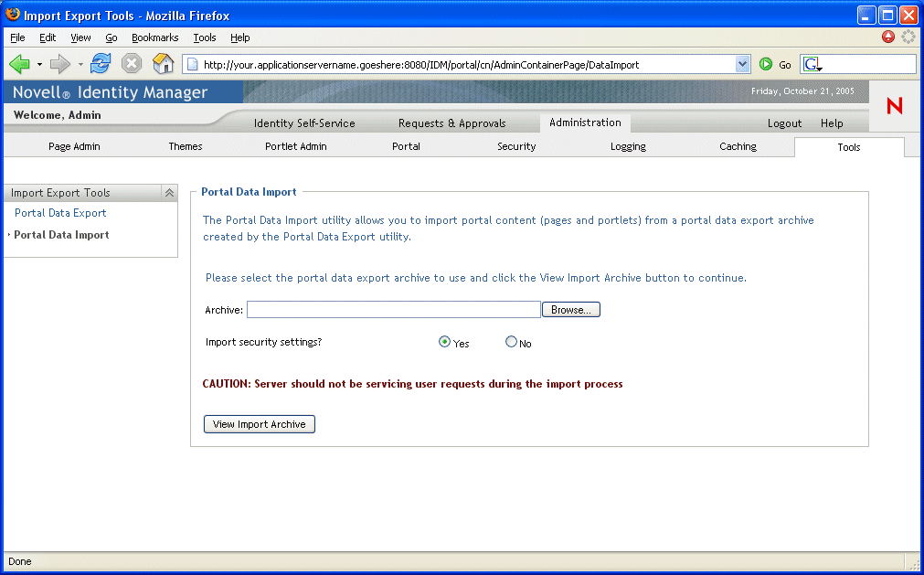Reload page with the refresh icon
The height and width of the screenshot is (575, 924).
[101, 64]
